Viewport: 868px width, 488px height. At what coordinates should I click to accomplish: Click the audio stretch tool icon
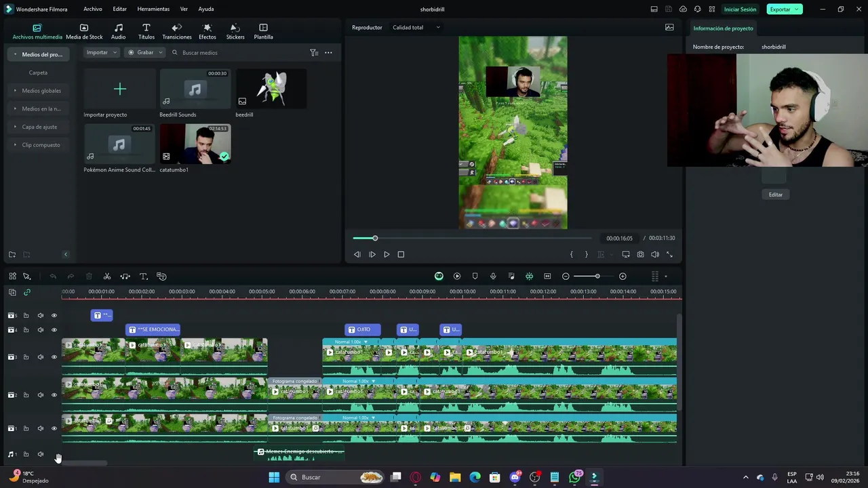125,277
